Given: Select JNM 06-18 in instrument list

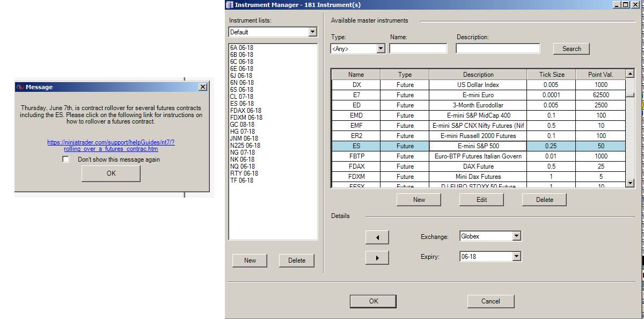Looking at the screenshot, I should [x=244, y=139].
